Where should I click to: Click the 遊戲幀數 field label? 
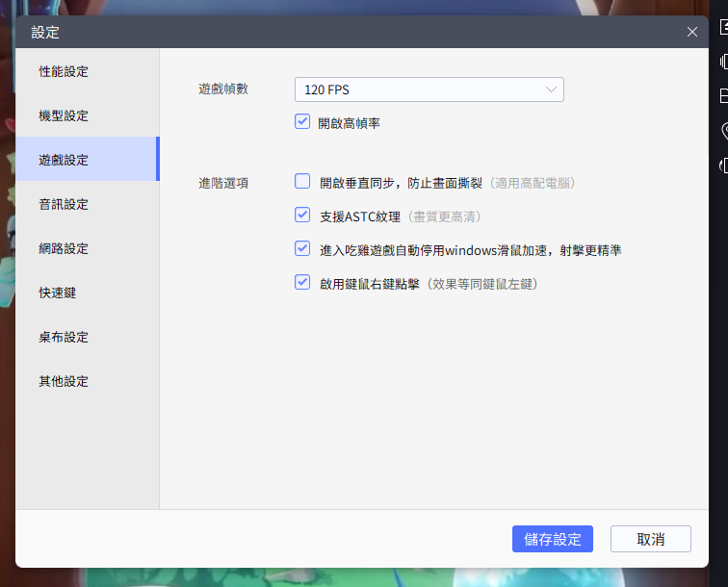click(x=223, y=89)
